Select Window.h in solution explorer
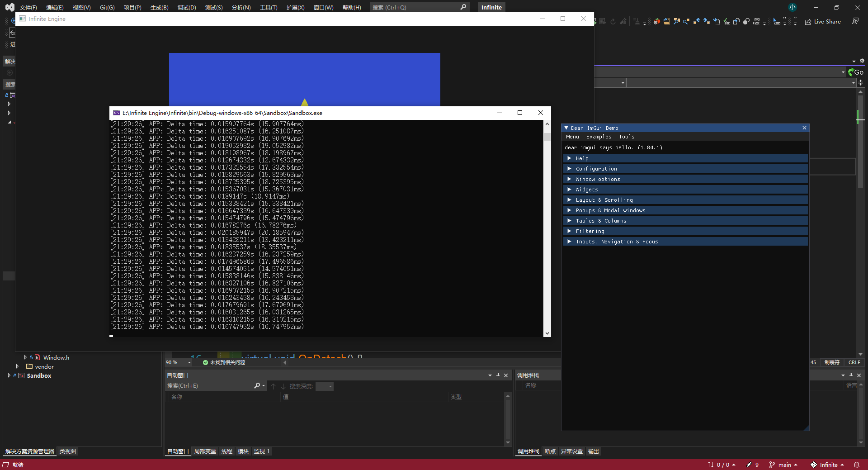The height and width of the screenshot is (470, 868). pos(56,357)
